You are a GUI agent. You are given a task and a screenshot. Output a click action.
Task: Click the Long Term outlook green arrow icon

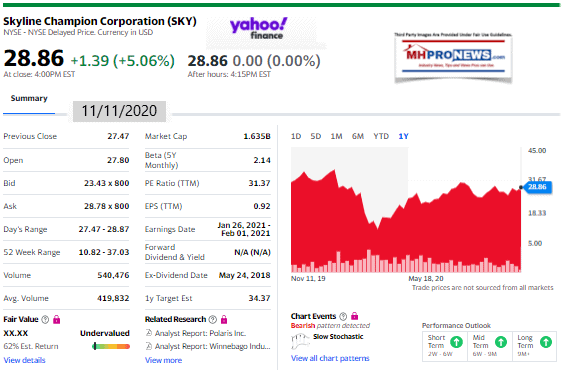(546, 342)
